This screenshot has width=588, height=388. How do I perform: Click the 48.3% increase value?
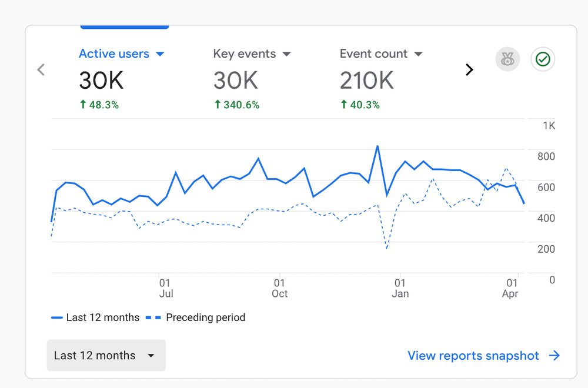point(99,105)
